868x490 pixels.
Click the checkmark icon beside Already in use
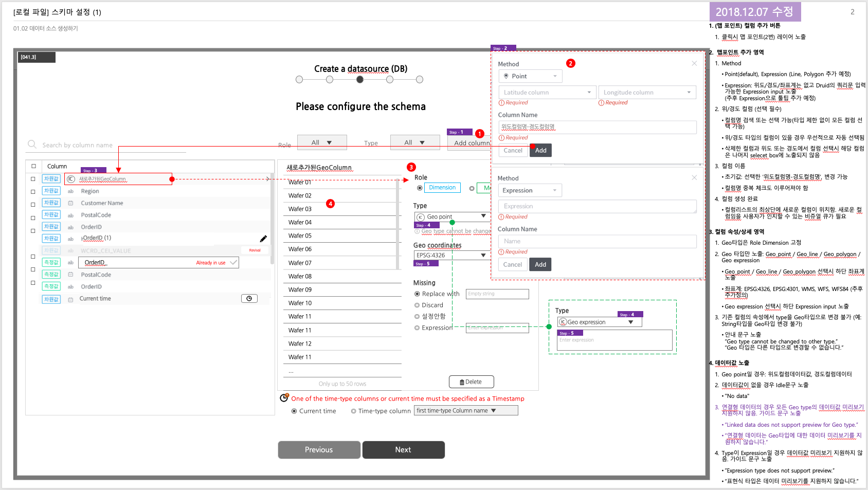tap(233, 262)
